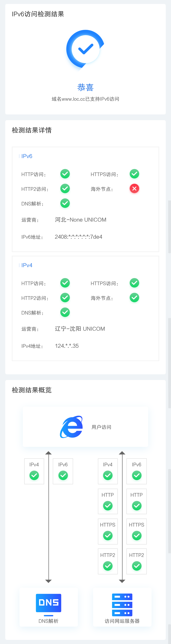
Task: Click green check next to IPv6 HTTPS访问
Action: [134, 174]
